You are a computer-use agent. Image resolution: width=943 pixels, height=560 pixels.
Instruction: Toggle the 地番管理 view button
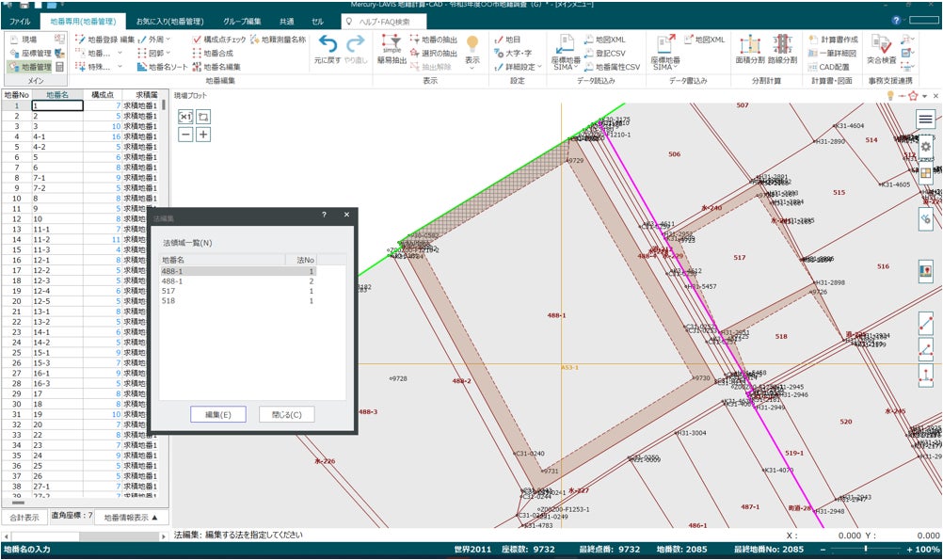[29, 67]
